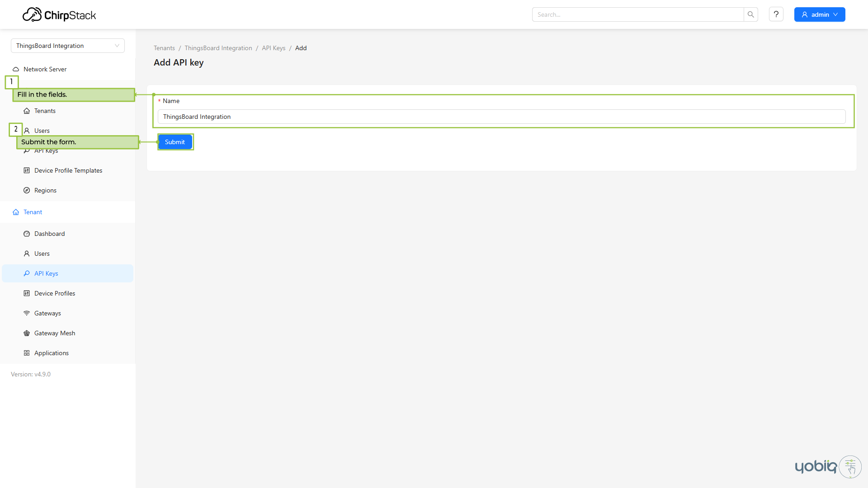Open Tenants in Network Server menu
The image size is (868, 488).
[68, 111]
